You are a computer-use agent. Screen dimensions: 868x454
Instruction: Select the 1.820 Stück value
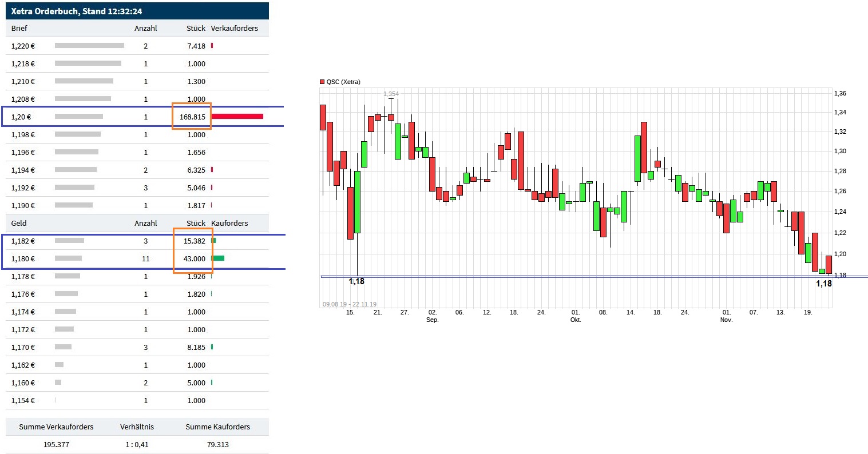click(x=196, y=294)
